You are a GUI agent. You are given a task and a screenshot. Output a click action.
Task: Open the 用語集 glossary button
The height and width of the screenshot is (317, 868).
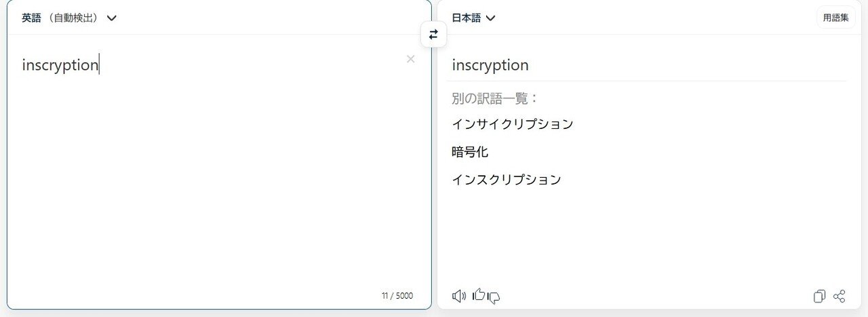[835, 18]
